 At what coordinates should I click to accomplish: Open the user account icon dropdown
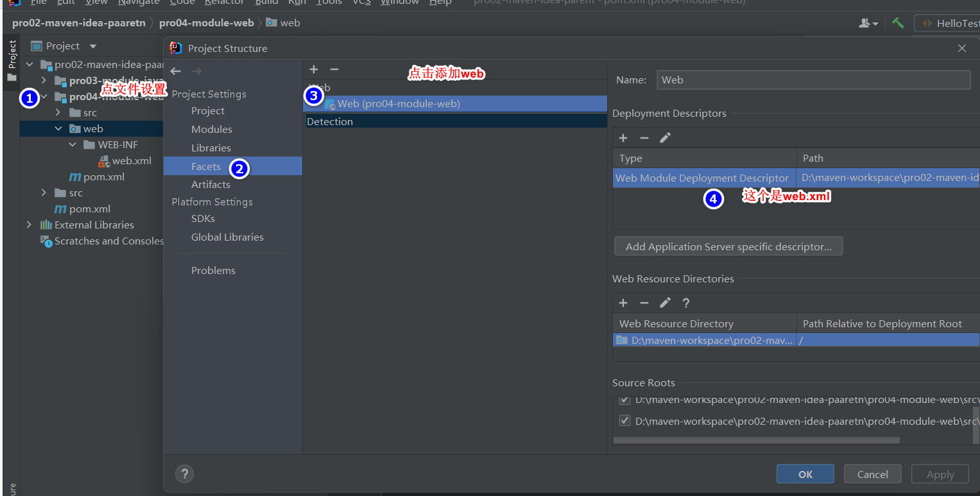click(868, 23)
